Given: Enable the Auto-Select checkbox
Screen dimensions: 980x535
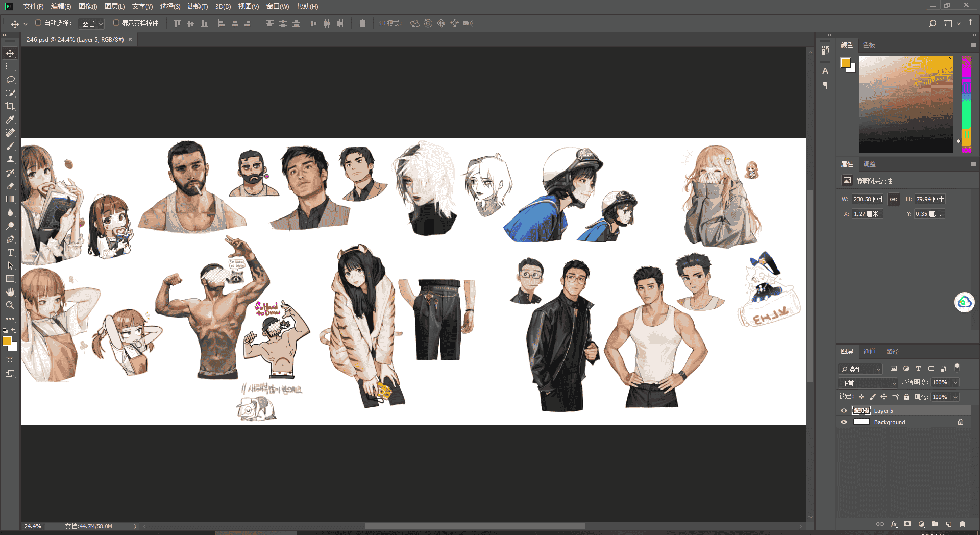Looking at the screenshot, I should (x=38, y=23).
